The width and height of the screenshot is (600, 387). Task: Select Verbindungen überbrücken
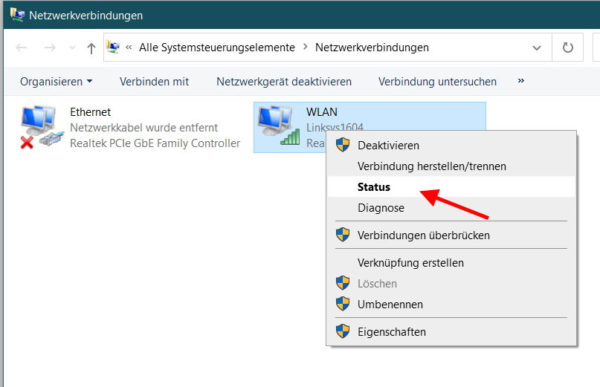click(x=452, y=235)
